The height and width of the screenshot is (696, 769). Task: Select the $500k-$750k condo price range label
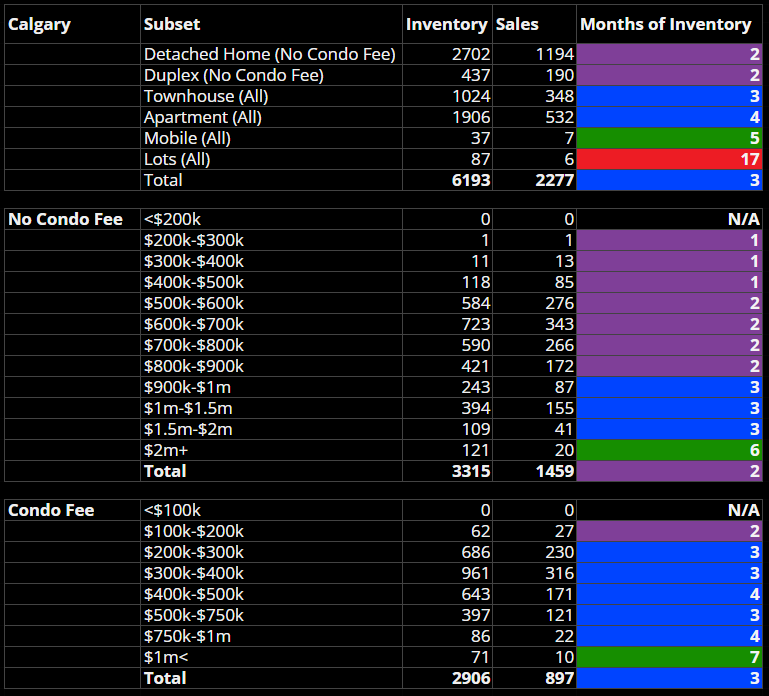193,615
